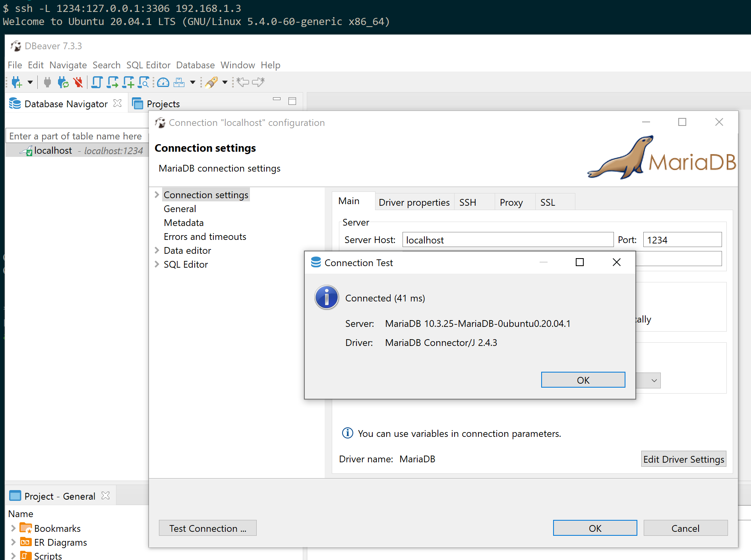Click the New SQL script icon

pos(128,82)
